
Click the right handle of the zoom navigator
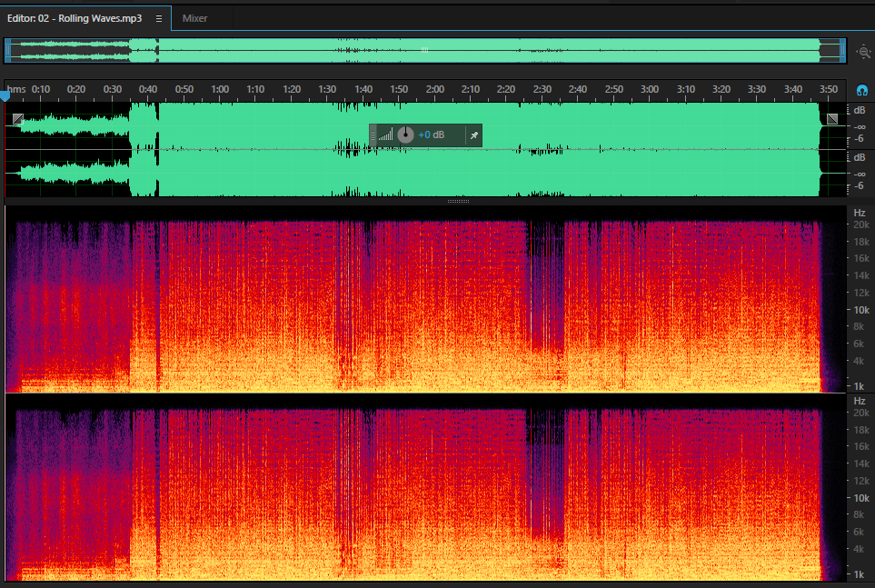842,51
